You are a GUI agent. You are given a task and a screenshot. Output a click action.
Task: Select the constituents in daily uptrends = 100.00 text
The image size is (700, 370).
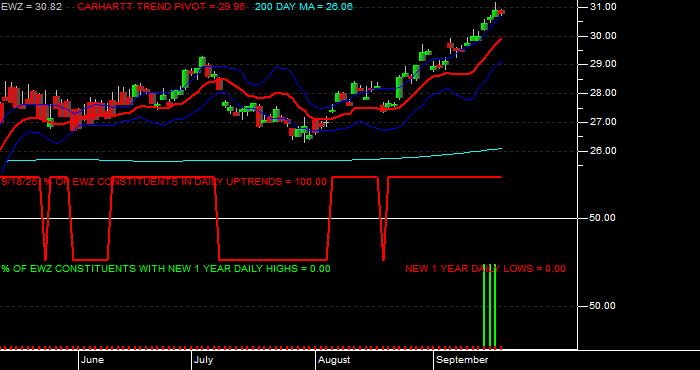[164, 182]
